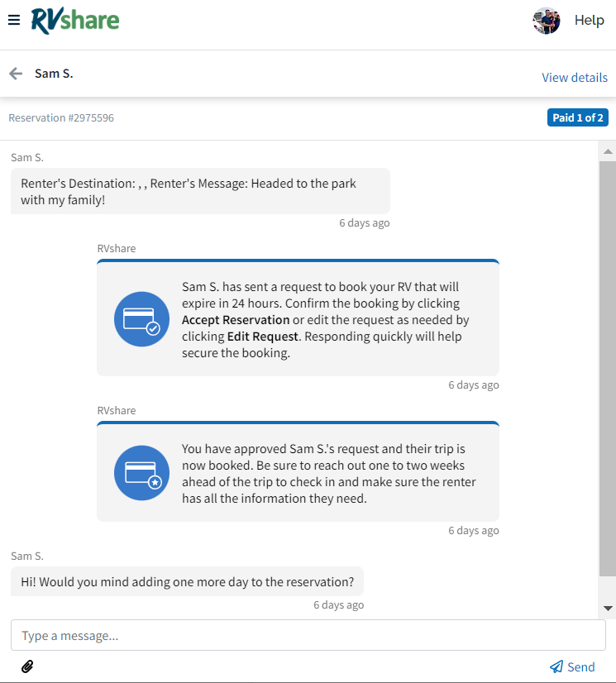The width and height of the screenshot is (616, 683).
Task: Click the paperclip attachment icon
Action: (x=27, y=666)
